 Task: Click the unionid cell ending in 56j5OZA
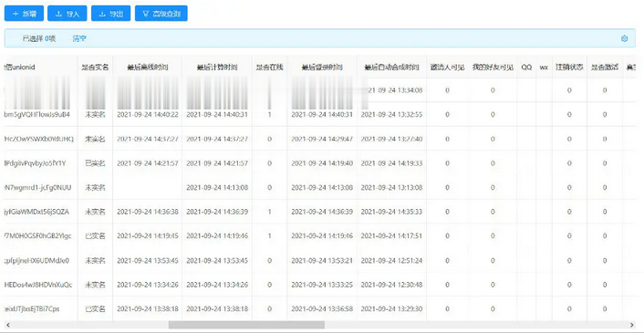[36, 212]
